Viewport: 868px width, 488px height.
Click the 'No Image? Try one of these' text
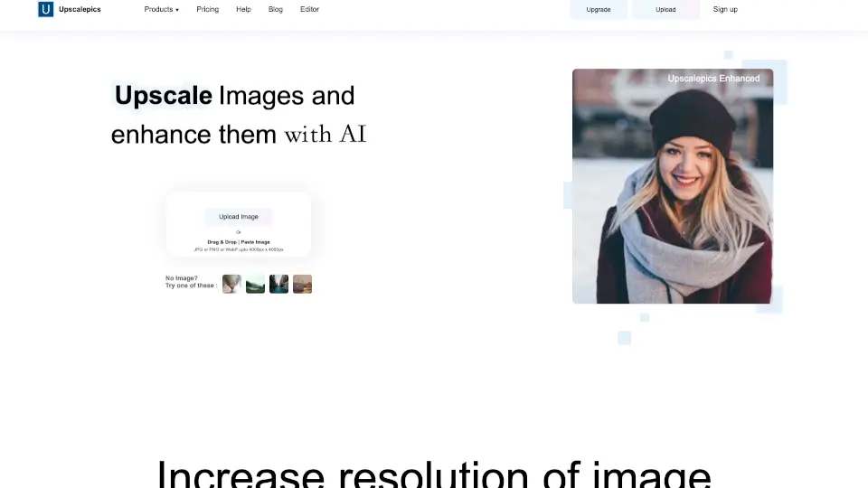pyautogui.click(x=191, y=282)
